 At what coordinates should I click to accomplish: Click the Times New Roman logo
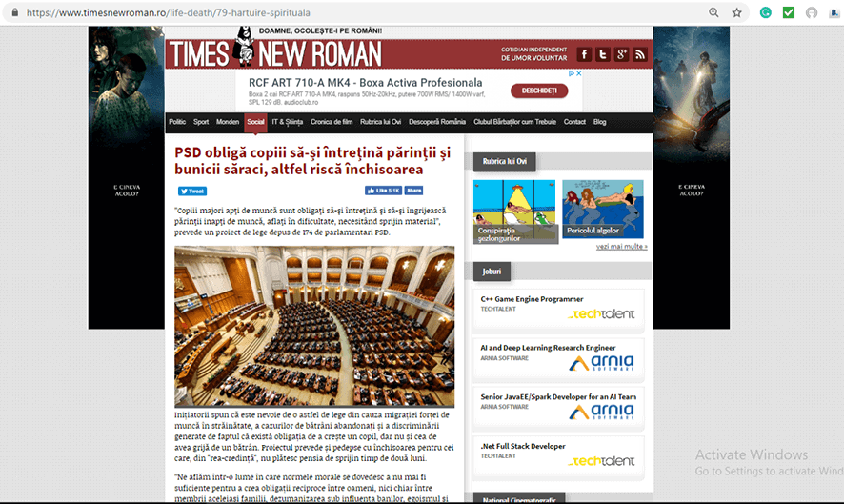click(x=275, y=53)
